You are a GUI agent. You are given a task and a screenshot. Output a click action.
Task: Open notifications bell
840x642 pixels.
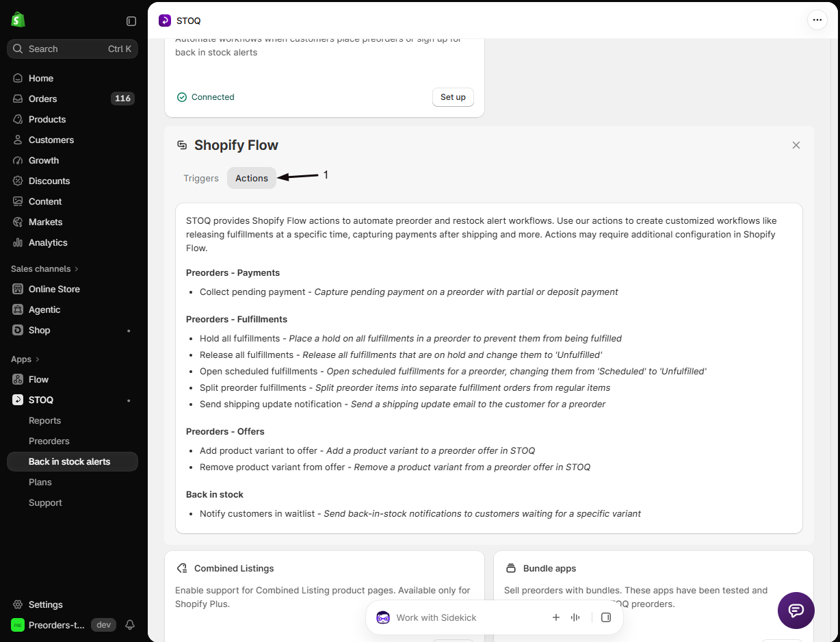(130, 625)
